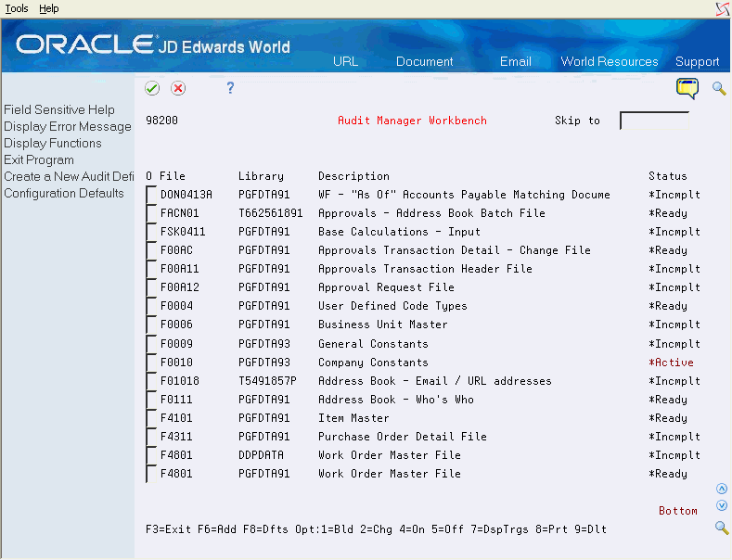Click the Bottom indicator text
Image resolution: width=732 pixels, height=560 pixels.
coord(678,511)
